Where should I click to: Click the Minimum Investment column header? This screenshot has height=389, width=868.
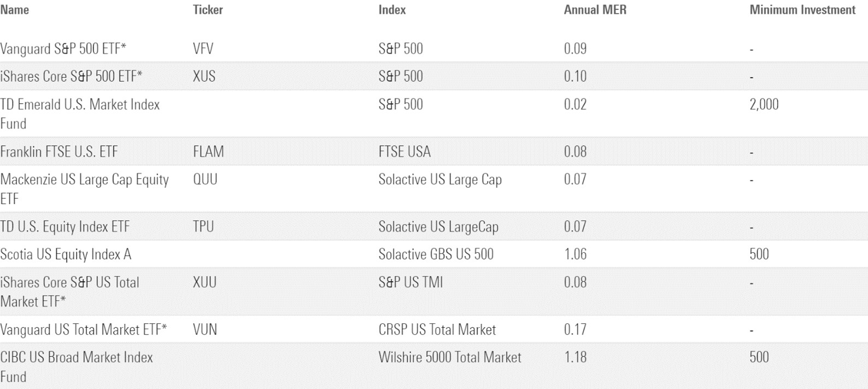[x=802, y=10]
